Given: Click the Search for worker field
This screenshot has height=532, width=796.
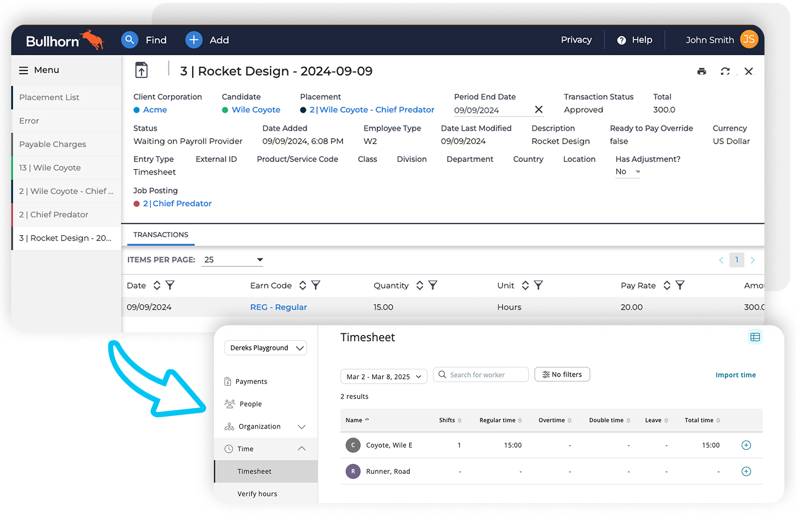Looking at the screenshot, I should point(481,375).
